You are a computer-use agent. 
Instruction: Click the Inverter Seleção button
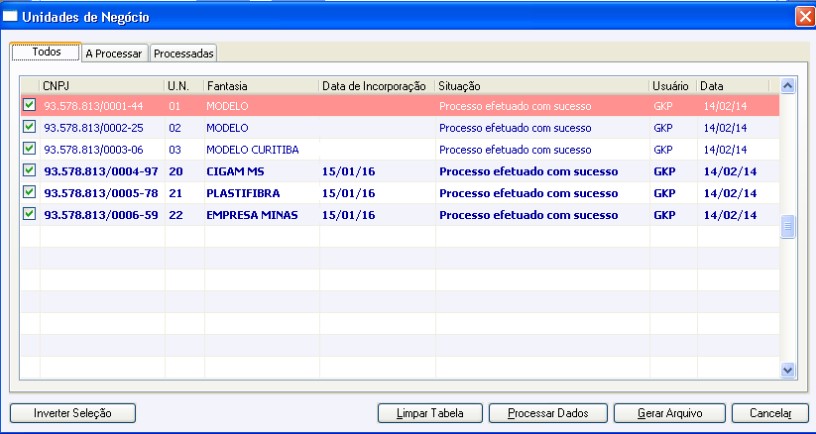73,413
